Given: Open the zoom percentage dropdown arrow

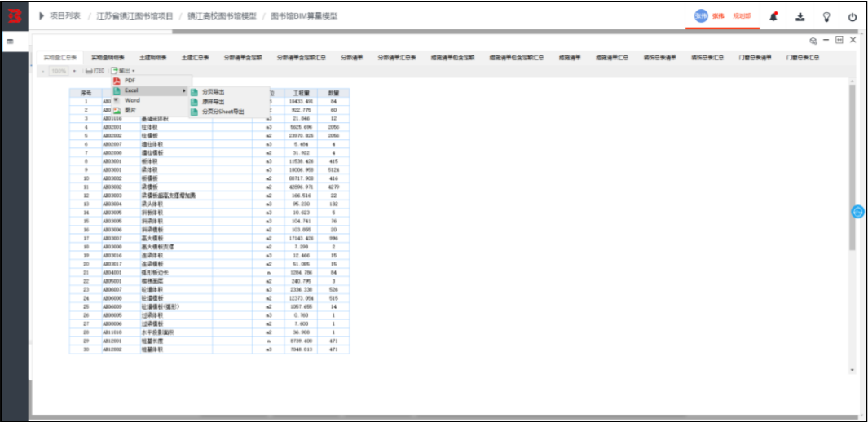Looking at the screenshot, I should coord(74,71).
